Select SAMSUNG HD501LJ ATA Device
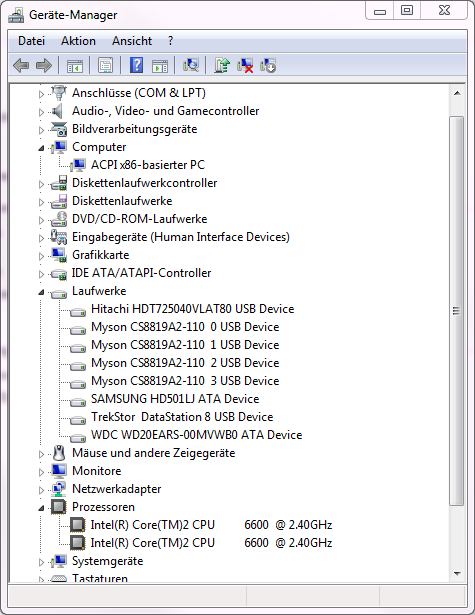The width and height of the screenshot is (475, 615). [x=175, y=399]
